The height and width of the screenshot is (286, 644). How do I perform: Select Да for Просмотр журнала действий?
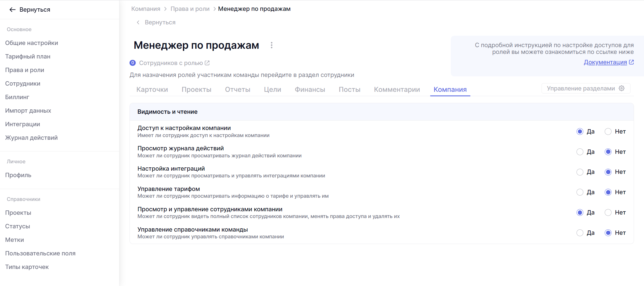click(x=580, y=152)
